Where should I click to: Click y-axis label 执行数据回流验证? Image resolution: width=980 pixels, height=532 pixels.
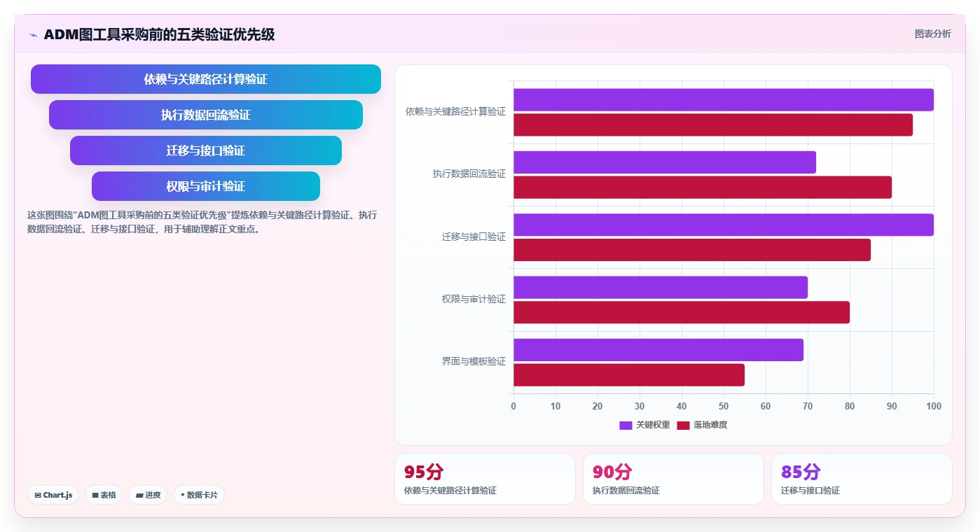click(x=469, y=174)
